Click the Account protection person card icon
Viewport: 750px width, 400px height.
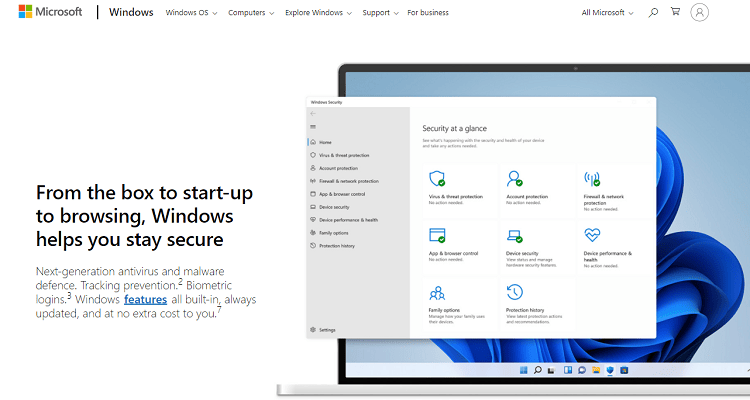(515, 178)
